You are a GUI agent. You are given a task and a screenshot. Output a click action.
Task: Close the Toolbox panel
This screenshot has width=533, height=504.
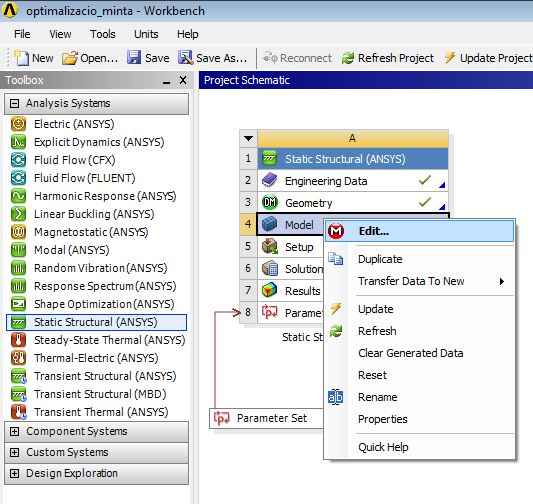tap(183, 80)
